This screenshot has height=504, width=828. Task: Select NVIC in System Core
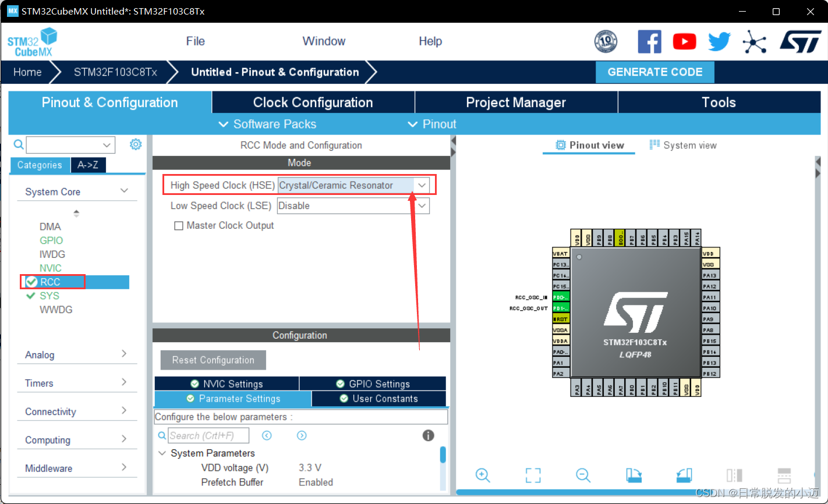pyautogui.click(x=50, y=268)
